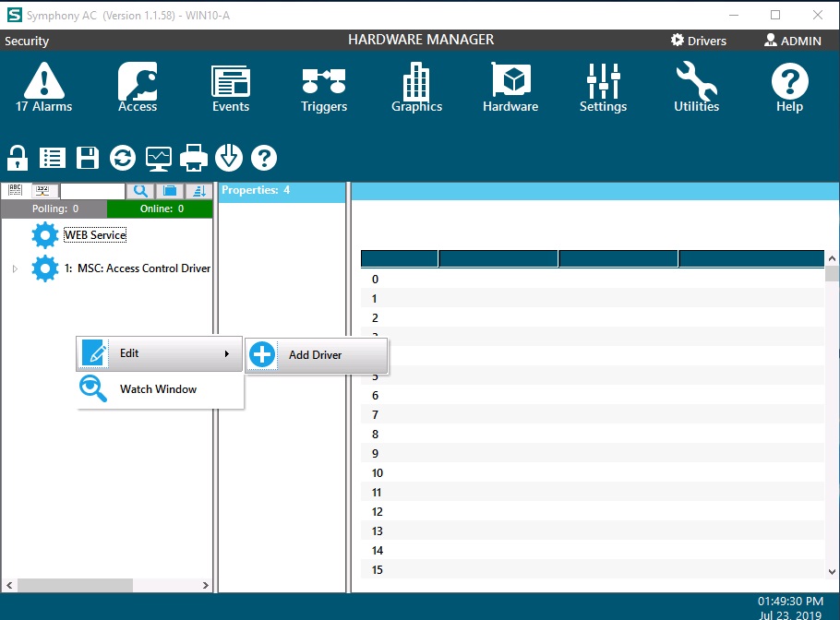The width and height of the screenshot is (840, 620).
Task: Click the download arrow toolbar icon
Action: coord(229,158)
